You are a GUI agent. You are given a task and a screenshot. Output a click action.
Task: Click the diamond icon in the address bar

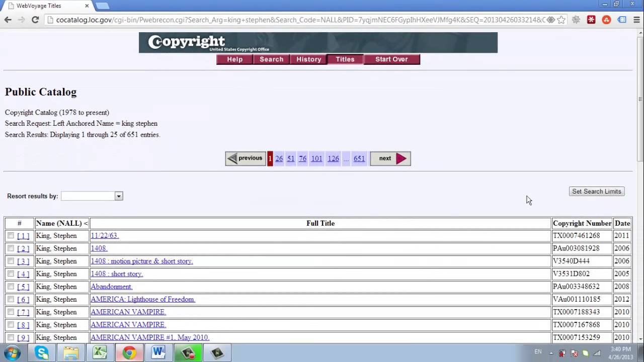click(x=550, y=20)
